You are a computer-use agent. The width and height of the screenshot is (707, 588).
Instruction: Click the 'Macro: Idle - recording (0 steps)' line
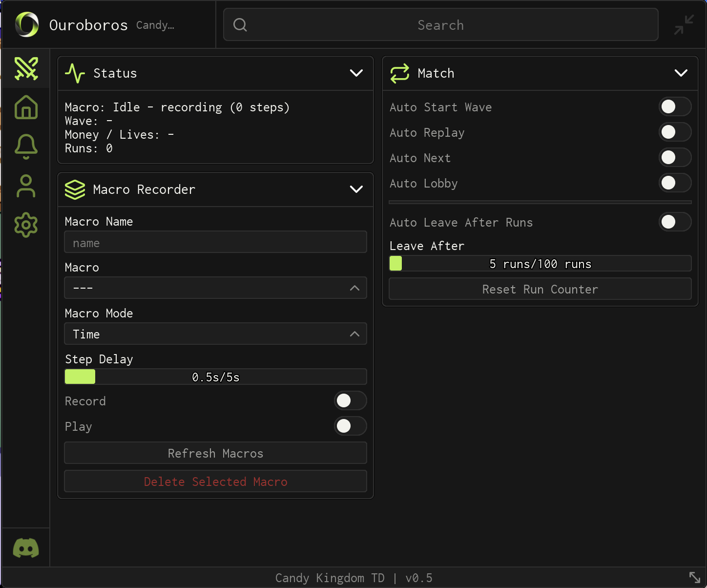click(177, 107)
